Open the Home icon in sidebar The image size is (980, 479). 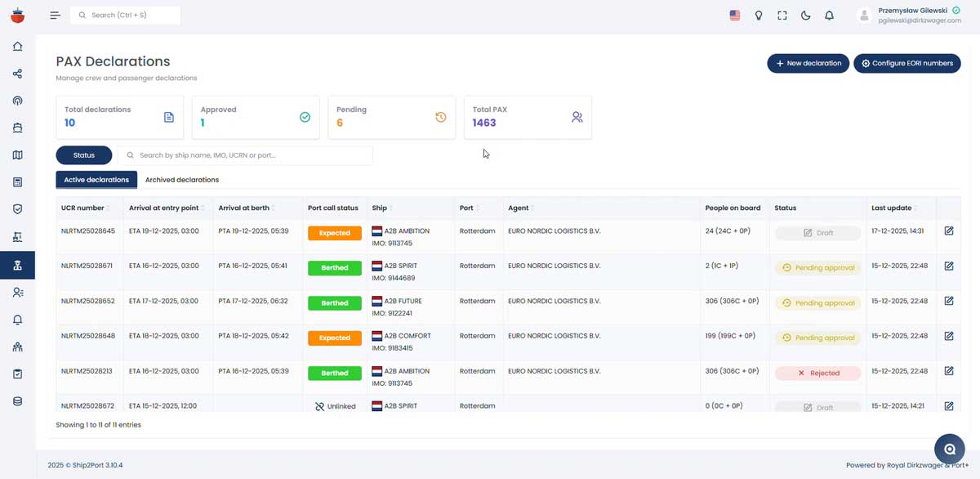17,47
